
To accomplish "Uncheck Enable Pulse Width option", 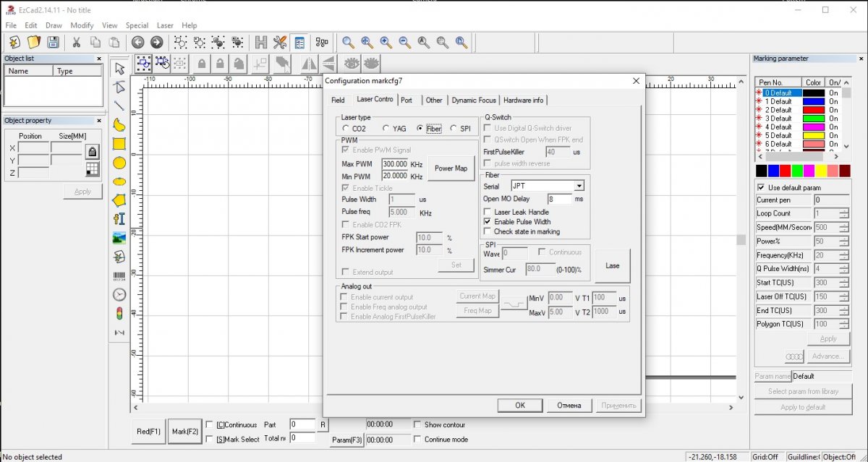I will tap(488, 222).
